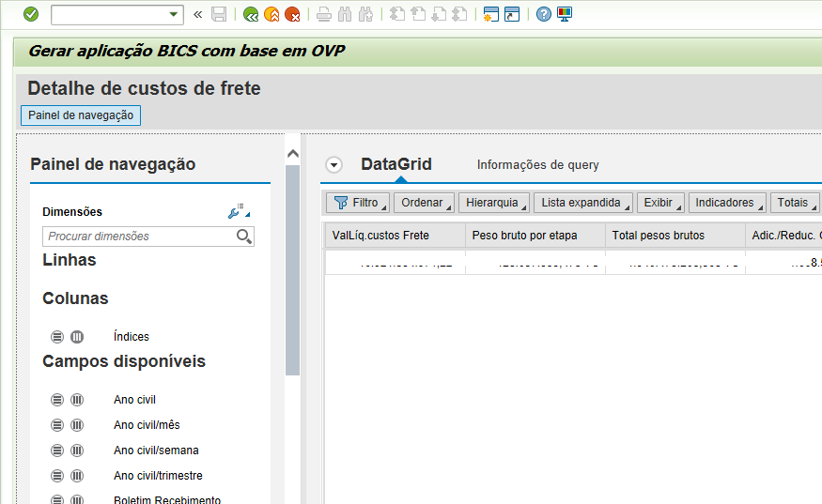Viewport: 822px width, 504px height.
Task: Open the Indicadores dropdown menu
Action: [727, 203]
